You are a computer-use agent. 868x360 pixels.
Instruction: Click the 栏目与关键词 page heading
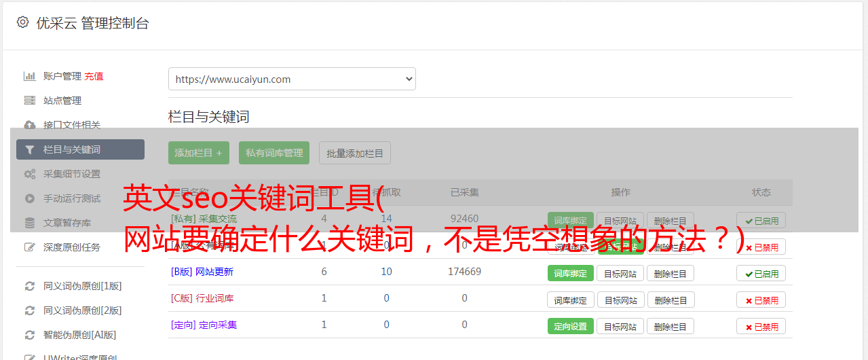click(x=209, y=117)
